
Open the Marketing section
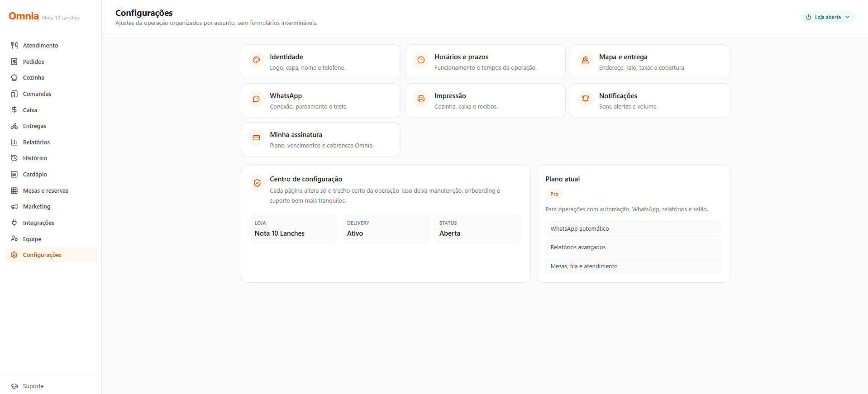(x=51, y=207)
